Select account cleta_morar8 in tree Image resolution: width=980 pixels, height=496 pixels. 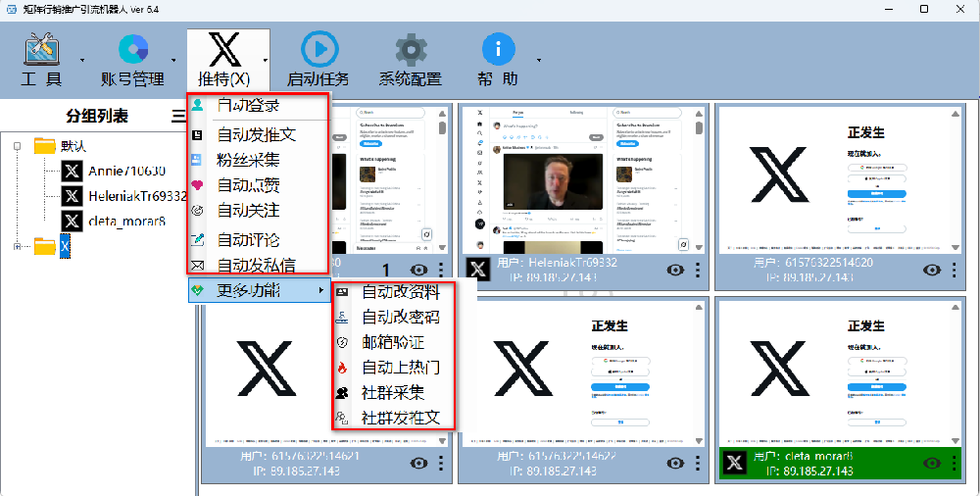click(114, 222)
